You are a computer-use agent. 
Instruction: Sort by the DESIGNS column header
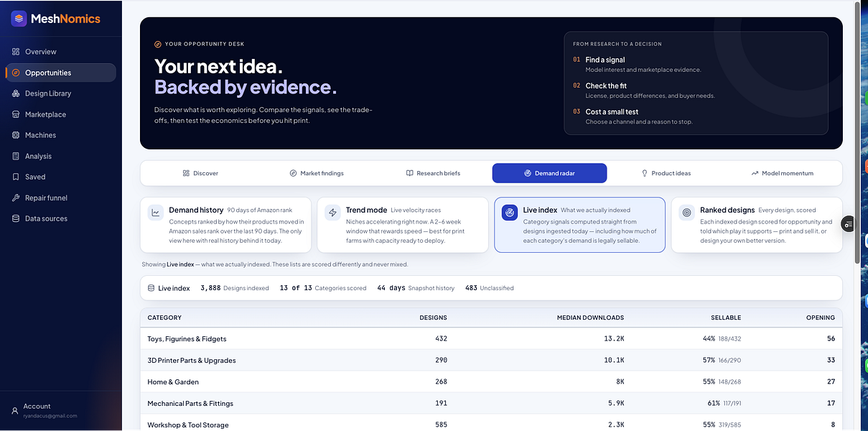pos(433,318)
